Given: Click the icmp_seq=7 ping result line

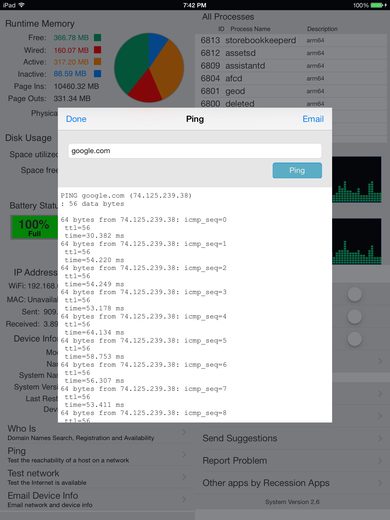Looking at the screenshot, I should (x=143, y=389).
